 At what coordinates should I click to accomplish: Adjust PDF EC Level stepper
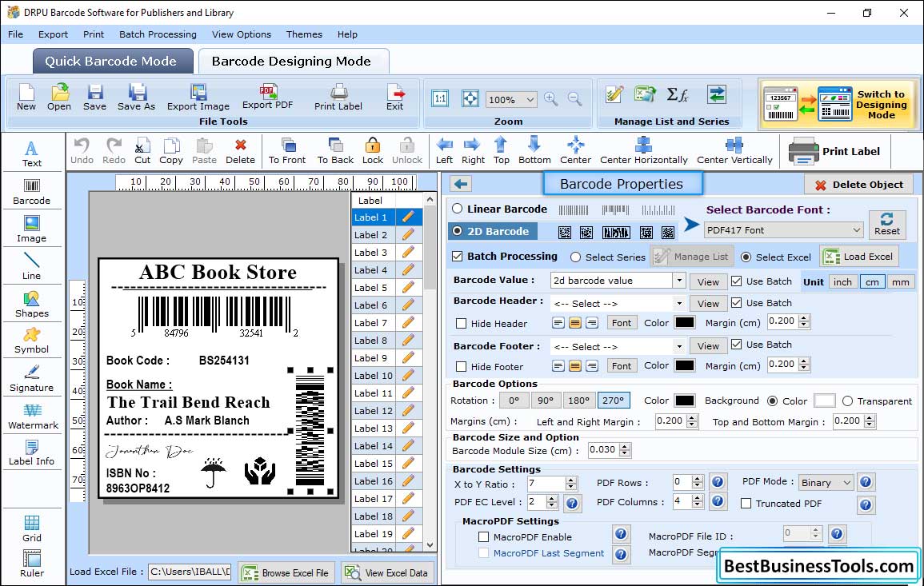pyautogui.click(x=551, y=502)
